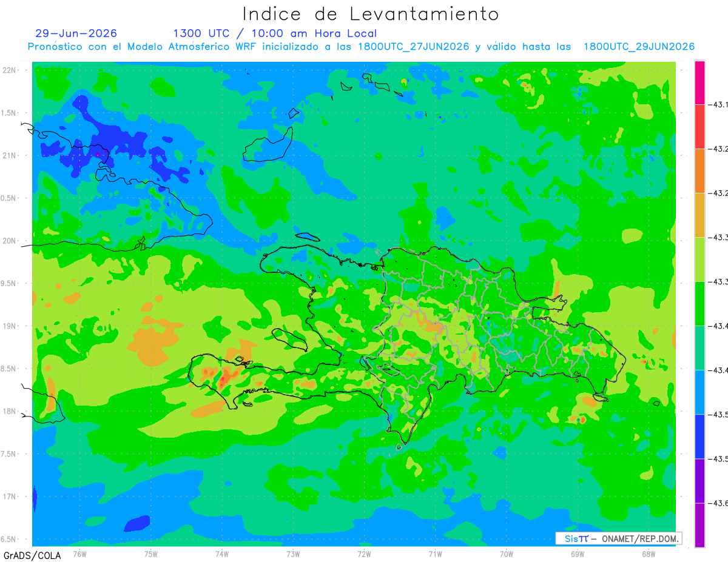Click the "ONAMET/REP.DOM." credit box
Image resolution: width=728 pixels, height=562 pixels.
618,538
